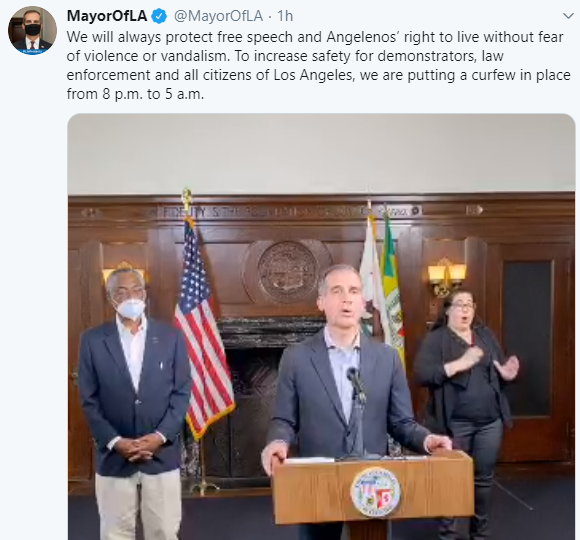Image resolution: width=580 pixels, height=540 pixels.
Task: Click the tweet text about the curfew
Action: click(x=318, y=65)
